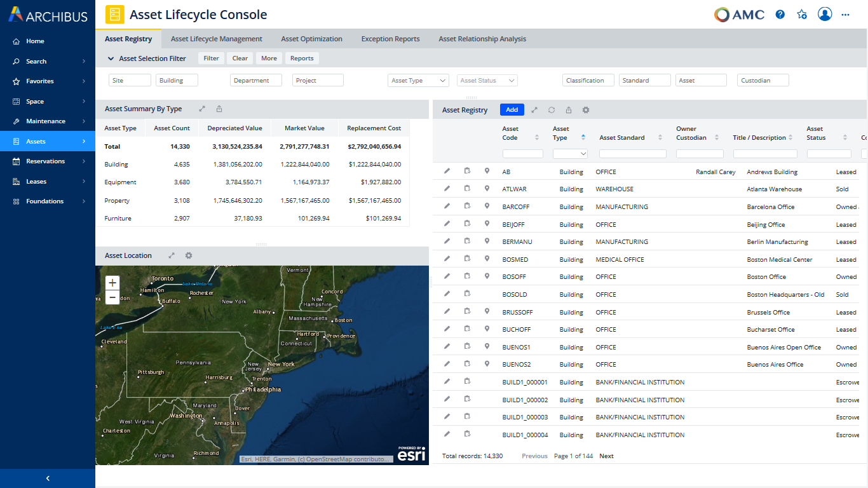Open the more options ellipsis in header

point(845,15)
